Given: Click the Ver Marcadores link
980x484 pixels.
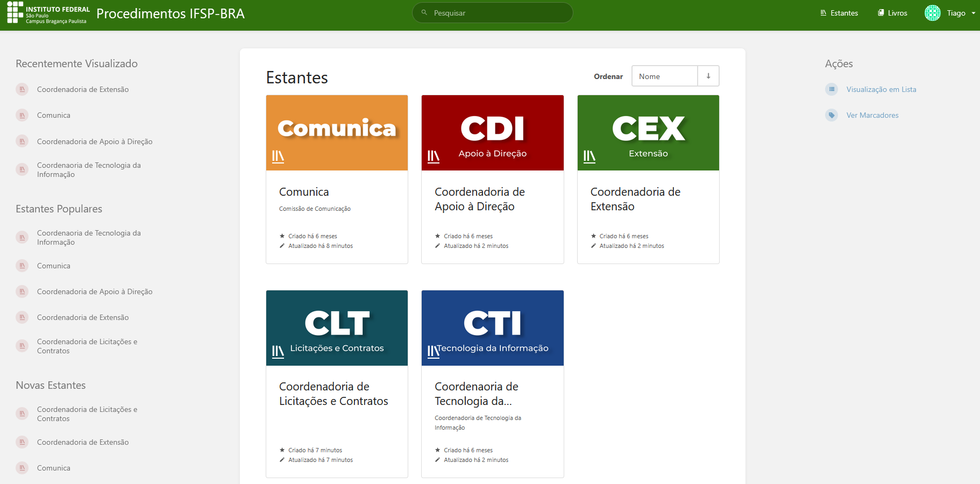Looking at the screenshot, I should (x=872, y=115).
